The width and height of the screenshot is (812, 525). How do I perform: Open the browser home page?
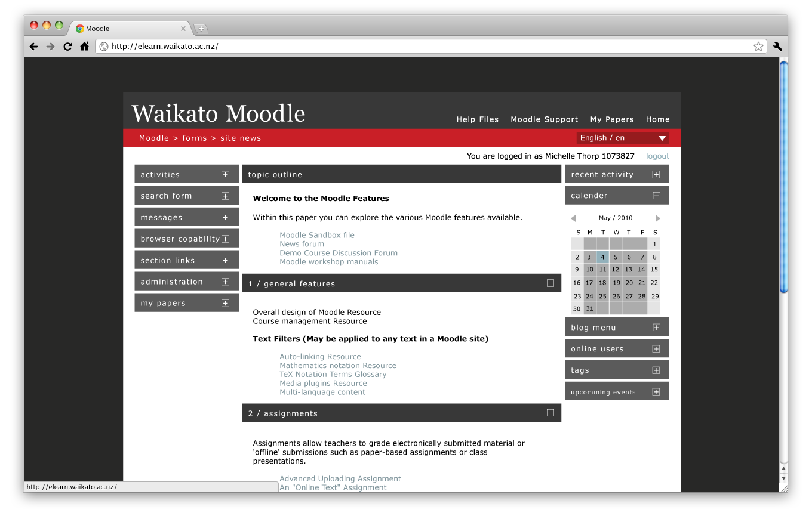pos(84,46)
